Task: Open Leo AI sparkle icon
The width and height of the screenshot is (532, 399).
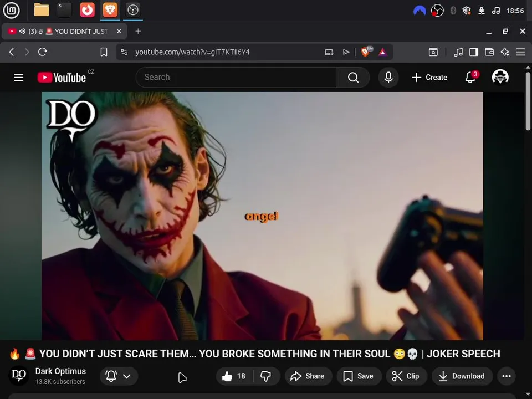Action: pos(505,52)
